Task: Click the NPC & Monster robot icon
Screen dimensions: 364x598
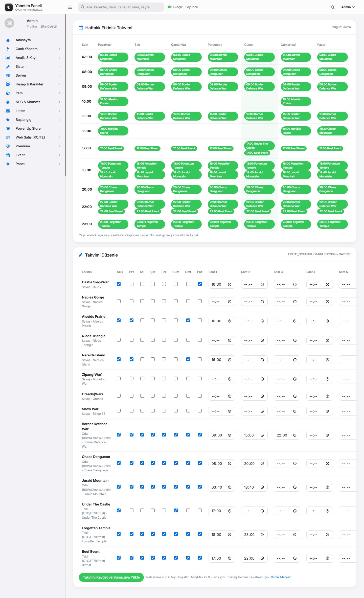Action: pyautogui.click(x=8, y=102)
